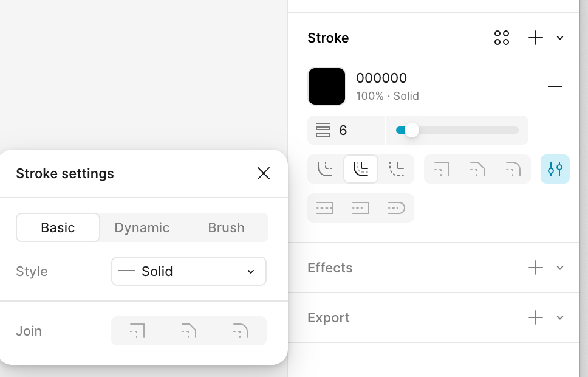This screenshot has width=588, height=377.
Task: Expand the Effects section chevron
Action: (x=560, y=268)
